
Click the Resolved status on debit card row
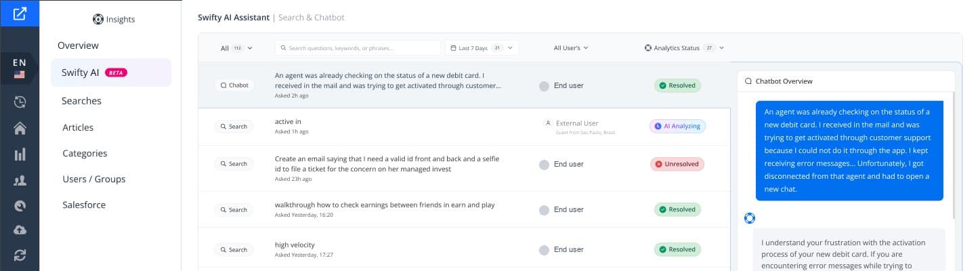677,86
